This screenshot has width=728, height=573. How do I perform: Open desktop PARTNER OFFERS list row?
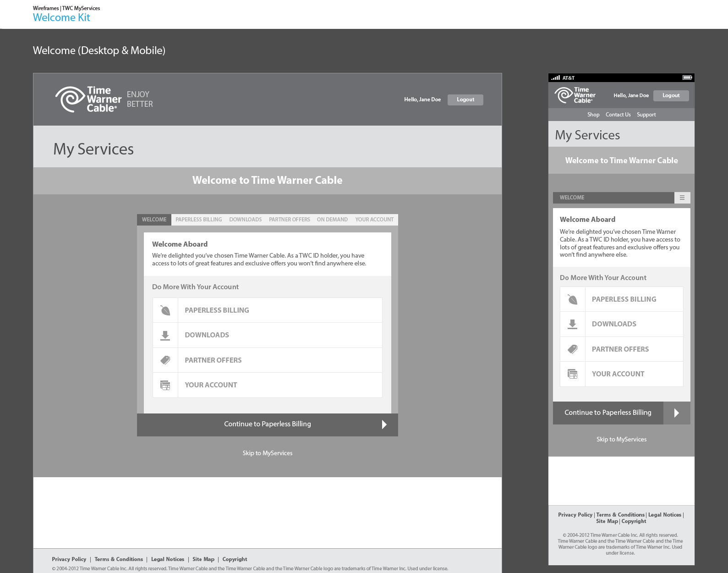click(268, 360)
